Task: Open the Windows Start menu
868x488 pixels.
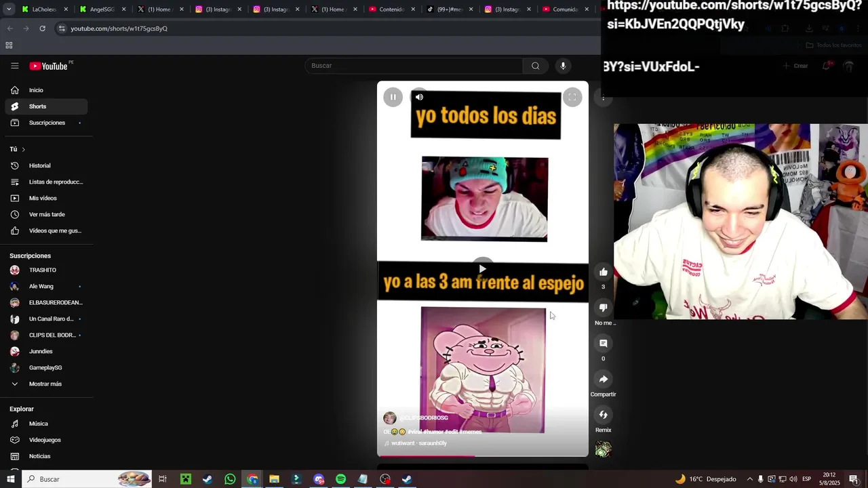Action: [10, 479]
